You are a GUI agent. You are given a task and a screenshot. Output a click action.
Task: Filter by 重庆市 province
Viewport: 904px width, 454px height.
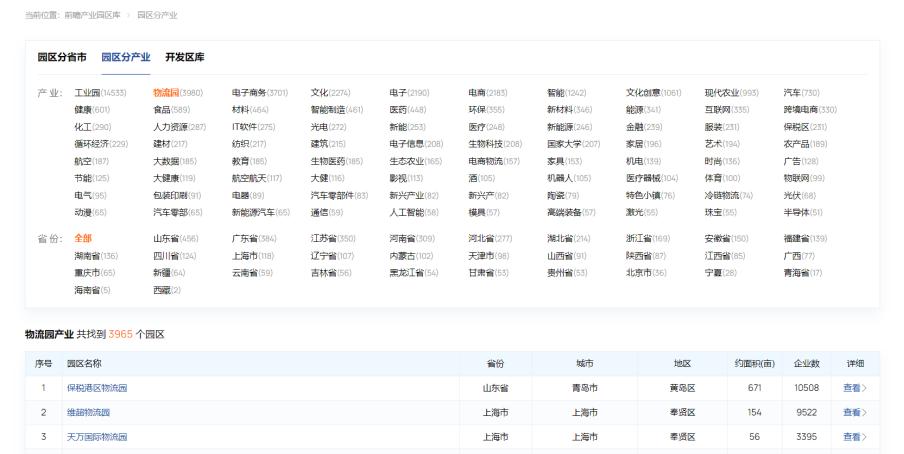point(95,273)
